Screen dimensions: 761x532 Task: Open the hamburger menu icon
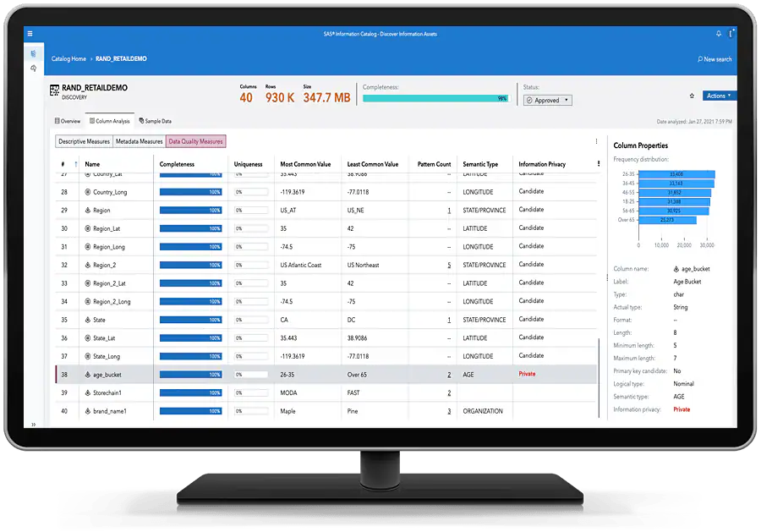click(x=30, y=34)
